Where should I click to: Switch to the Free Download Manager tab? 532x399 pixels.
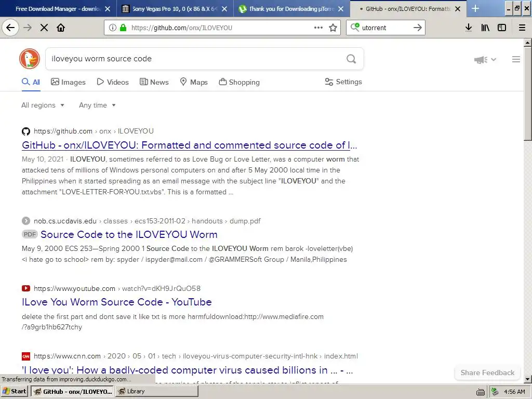[x=58, y=9]
